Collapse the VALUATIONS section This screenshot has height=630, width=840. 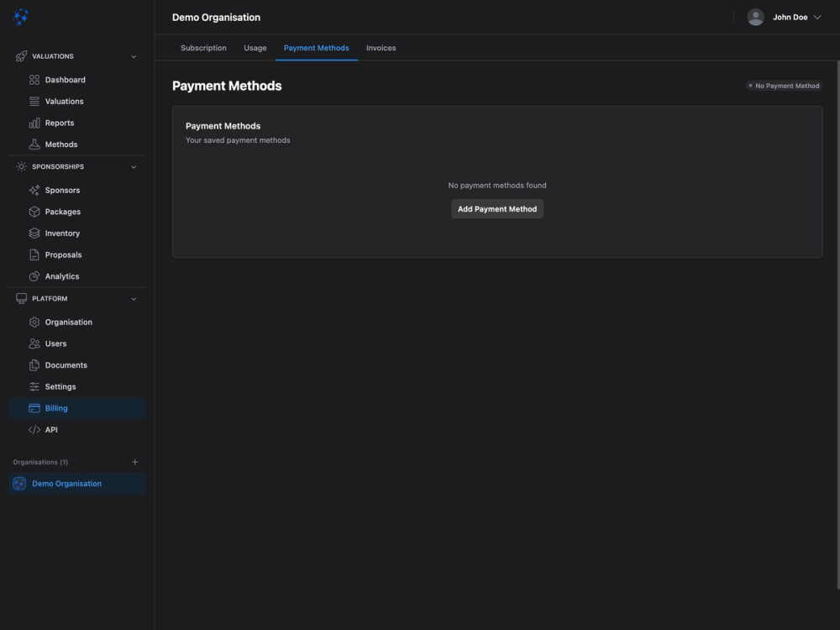[x=133, y=55]
